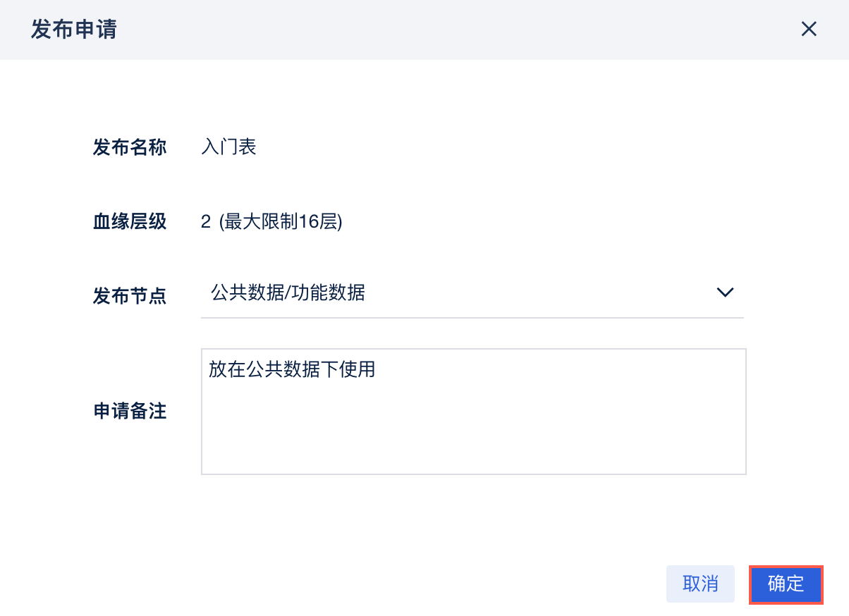Click the 确定 confirm button
The width and height of the screenshot is (849, 616).
[786, 584]
